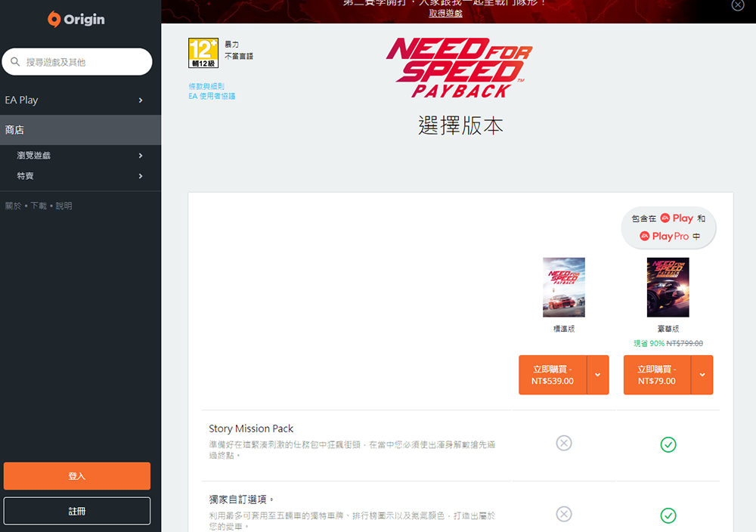Select the 標準版 edition
Screen dimensions: 756x532
pos(564,287)
